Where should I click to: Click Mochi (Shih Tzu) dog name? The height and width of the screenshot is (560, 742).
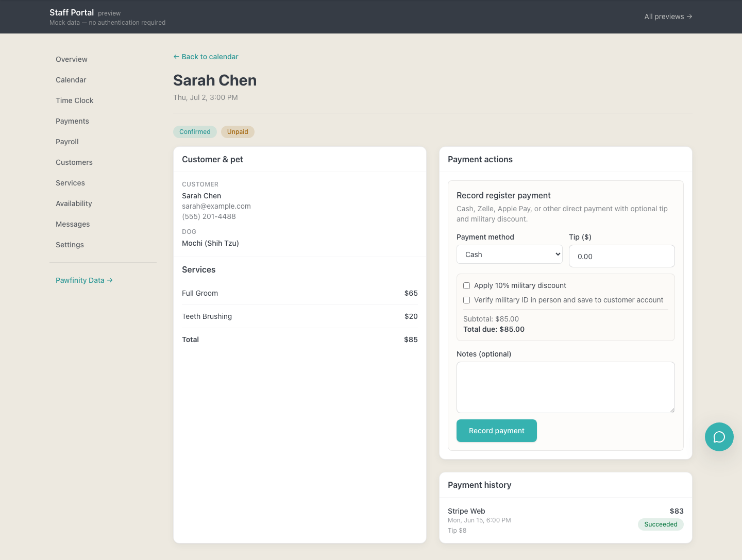click(x=210, y=243)
